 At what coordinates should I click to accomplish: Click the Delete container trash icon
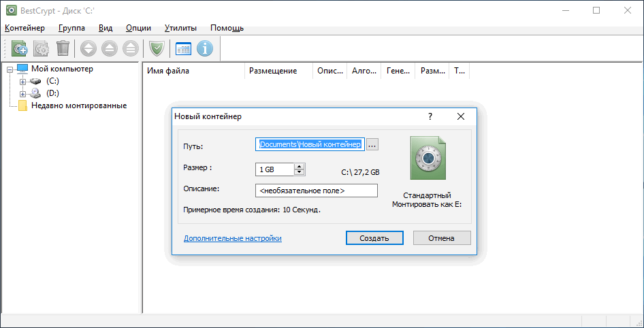[63, 48]
